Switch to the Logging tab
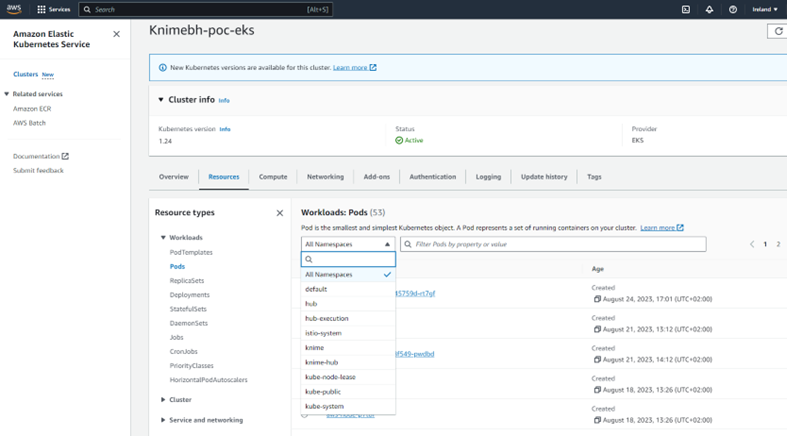 (488, 177)
